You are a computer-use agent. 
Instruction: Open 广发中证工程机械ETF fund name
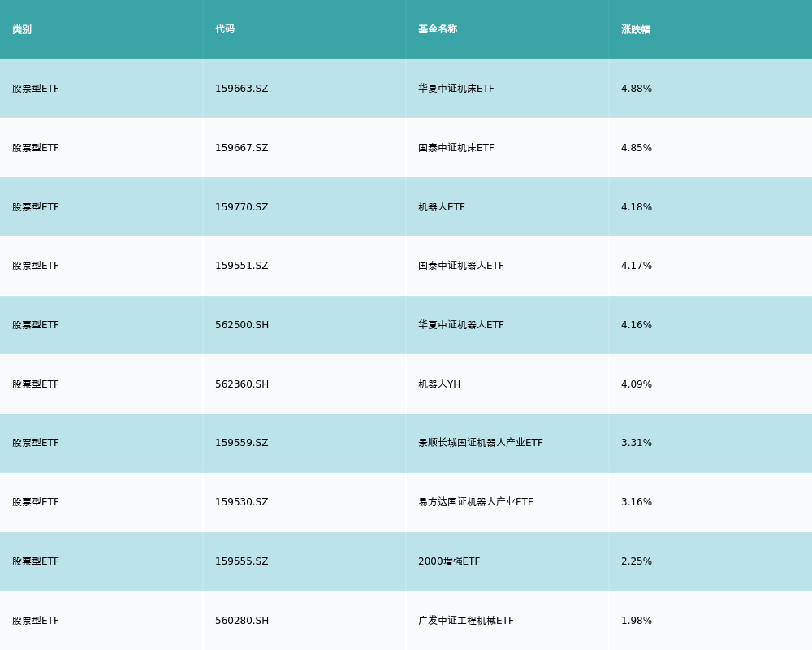click(x=465, y=621)
